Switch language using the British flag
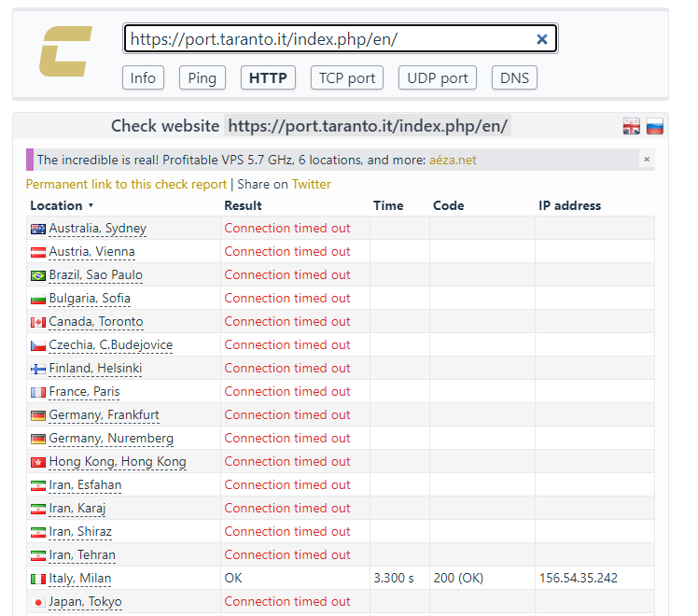The width and height of the screenshot is (698, 616). (x=632, y=127)
